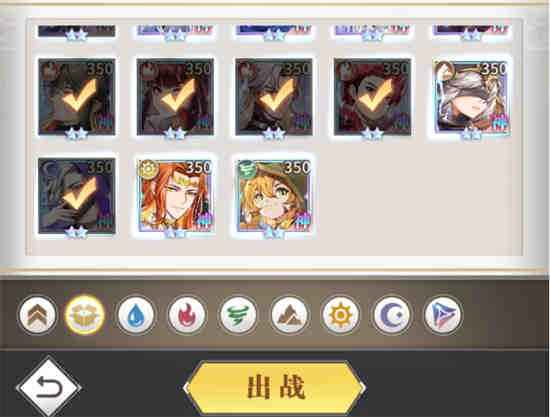
Task: Select the partially visible top-left character card
Action: tap(76, 31)
